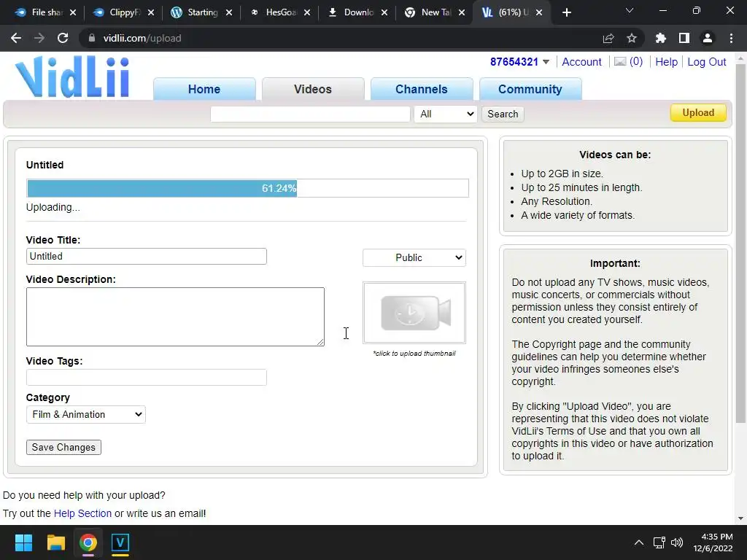Click the Chrome taskbar icon
Screen dimensions: 747x560
88,542
